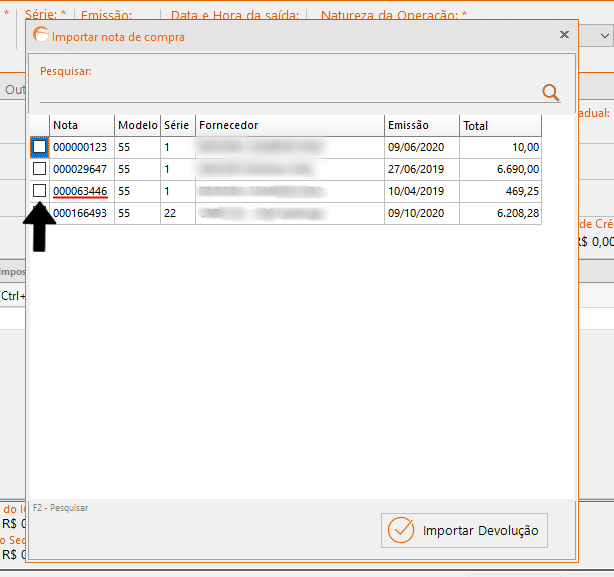This screenshot has width=614, height=577.
Task: Select nota number 000063446
Action: 80,191
